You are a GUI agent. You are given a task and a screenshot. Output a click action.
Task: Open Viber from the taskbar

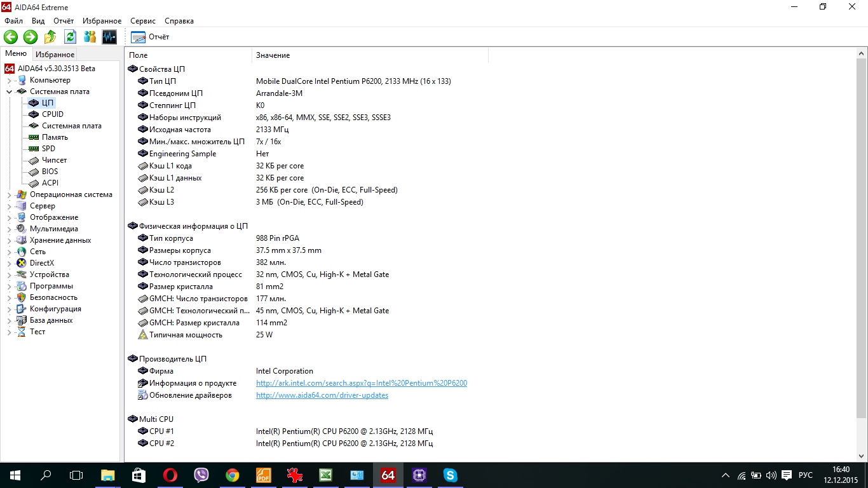coord(201,475)
